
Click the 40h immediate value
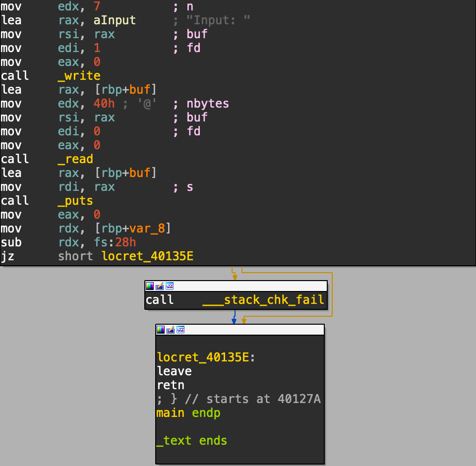click(104, 104)
